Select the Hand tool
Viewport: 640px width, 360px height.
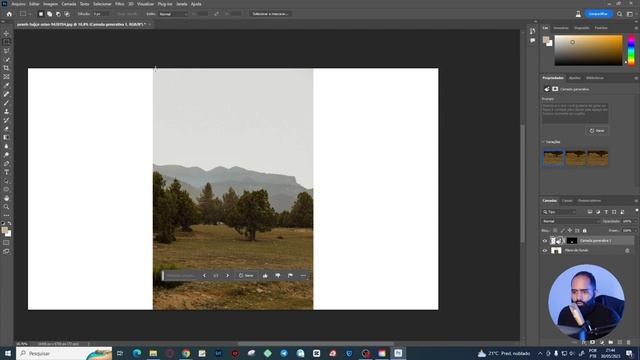(6, 198)
